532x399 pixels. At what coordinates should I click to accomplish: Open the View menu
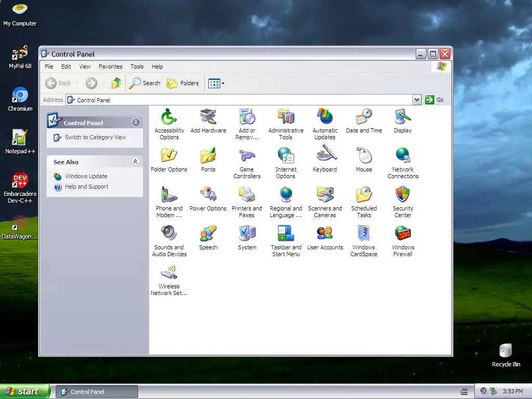pos(85,66)
